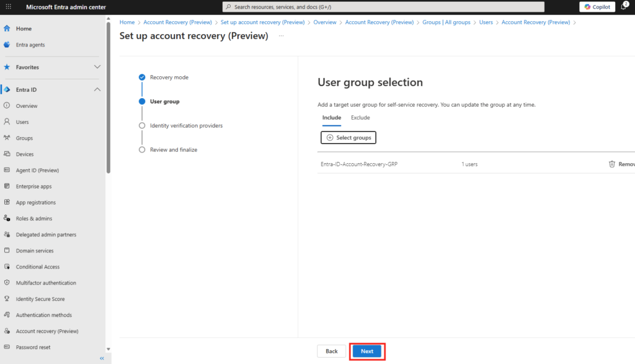Select the Identity verification providers step
The width and height of the screenshot is (635, 364).
pos(185,125)
